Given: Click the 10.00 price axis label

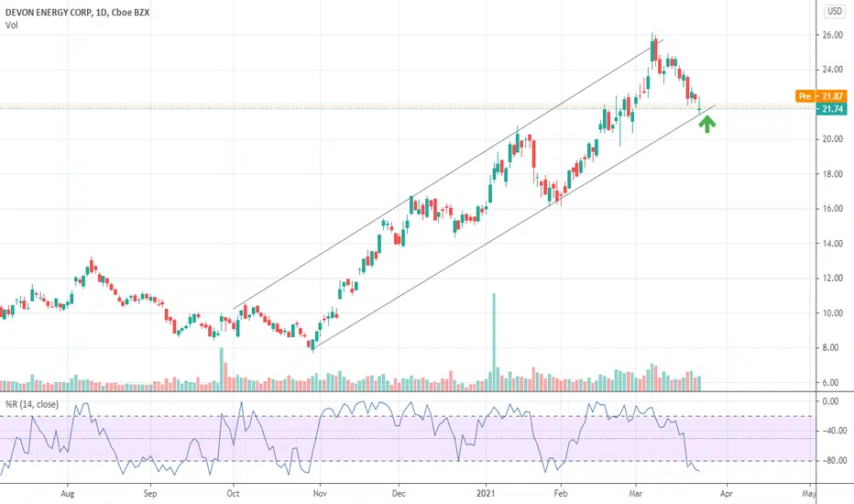Looking at the screenshot, I should click(x=832, y=313).
